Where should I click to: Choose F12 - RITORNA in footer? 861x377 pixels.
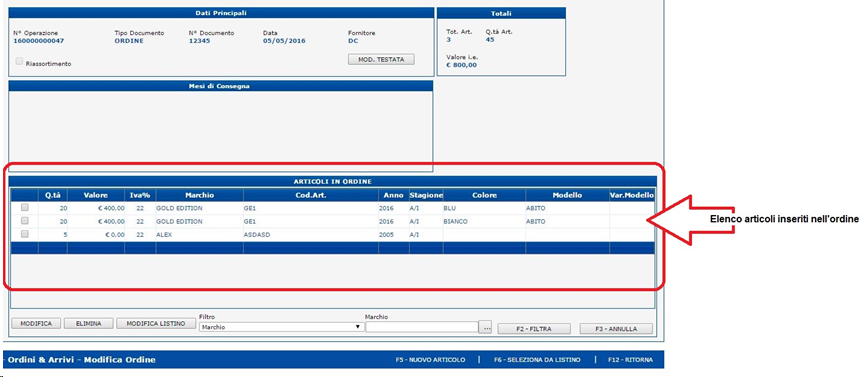tap(630, 360)
